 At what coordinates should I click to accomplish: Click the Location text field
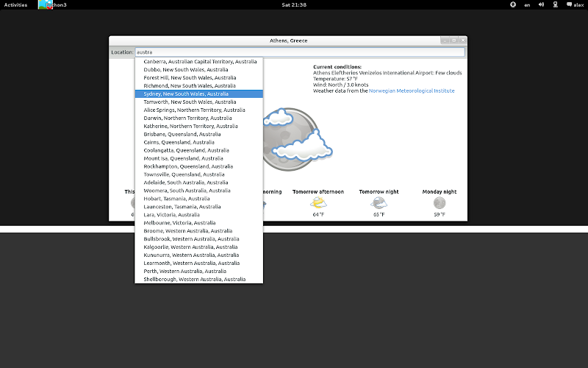[x=300, y=52]
